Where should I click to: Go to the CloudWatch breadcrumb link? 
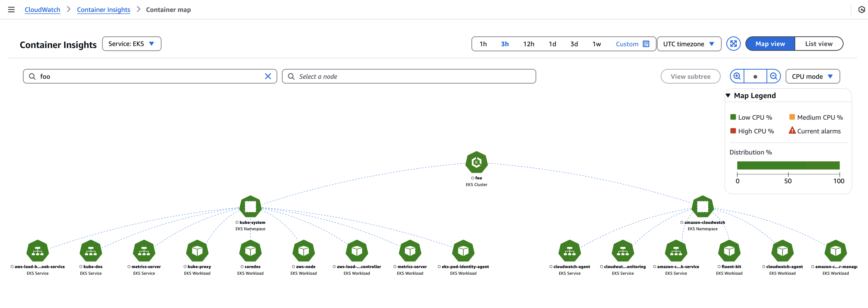pos(42,10)
